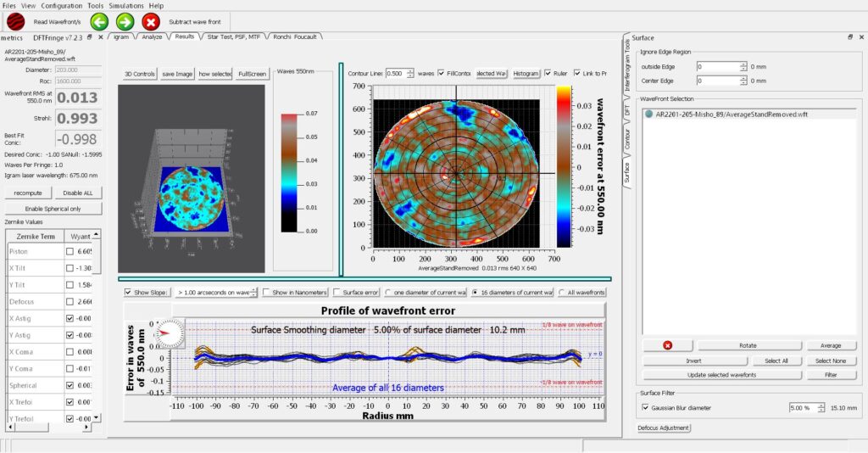Click the Defocus Adjustment button
This screenshot has width=868, height=453.
pos(664,428)
